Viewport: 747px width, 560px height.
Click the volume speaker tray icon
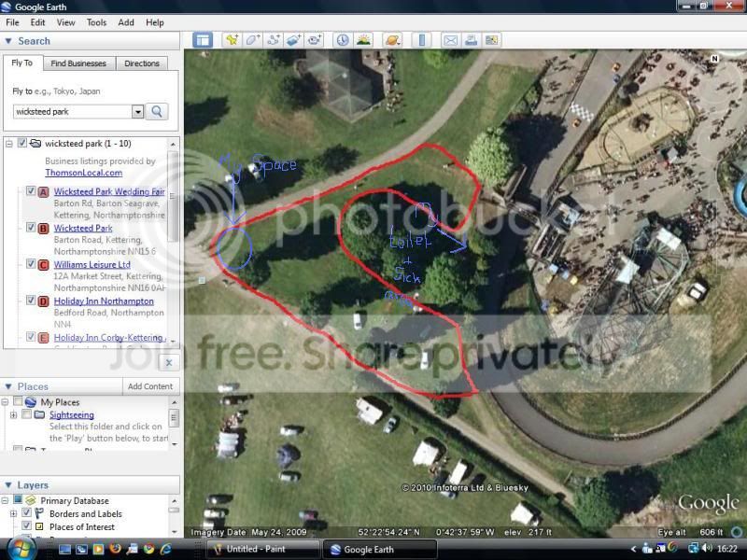[707, 549]
